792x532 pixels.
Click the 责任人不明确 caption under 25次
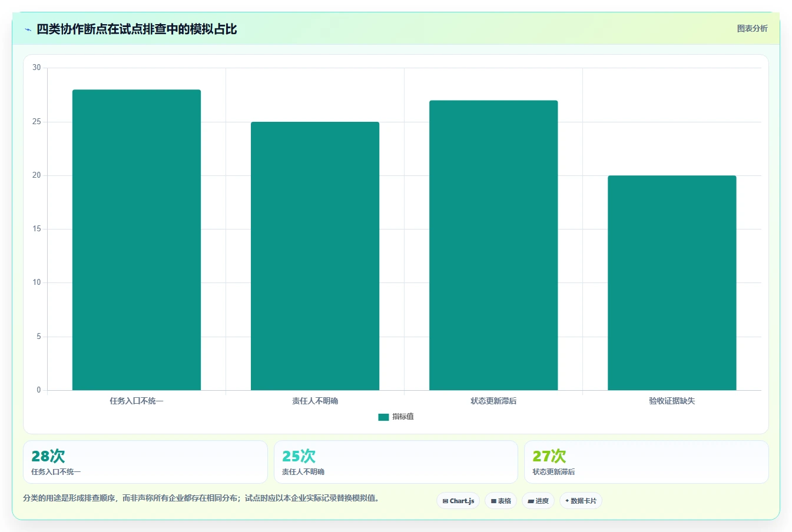pyautogui.click(x=303, y=472)
